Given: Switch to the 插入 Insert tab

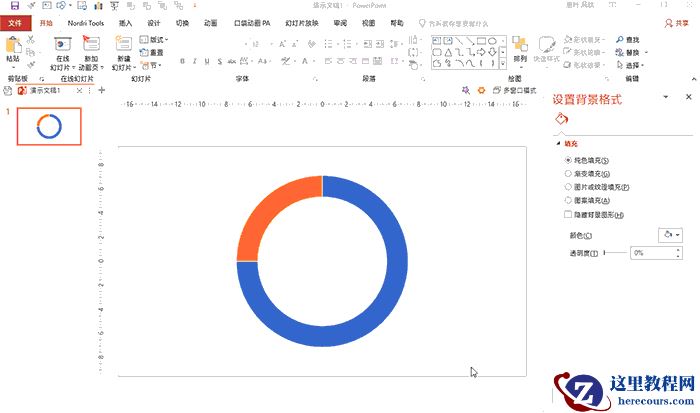Looking at the screenshot, I should pos(125,23).
